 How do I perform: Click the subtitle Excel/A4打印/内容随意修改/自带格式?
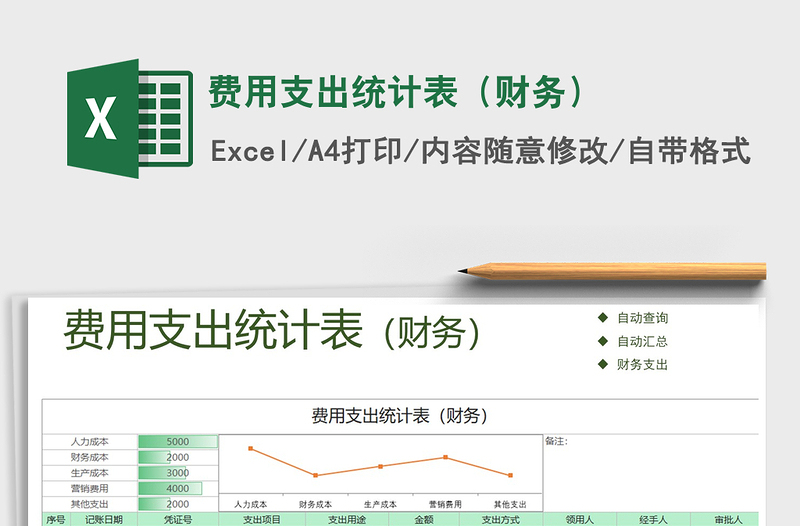[480, 151]
